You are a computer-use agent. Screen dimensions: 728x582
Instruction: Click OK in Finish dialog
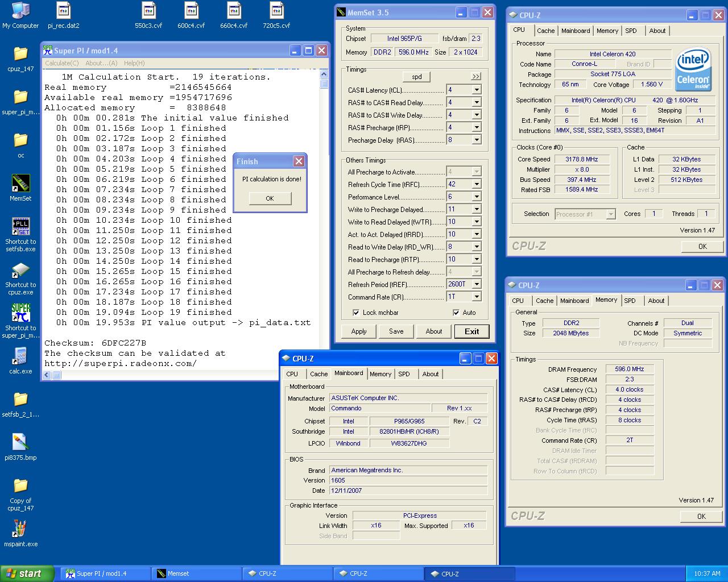point(270,198)
